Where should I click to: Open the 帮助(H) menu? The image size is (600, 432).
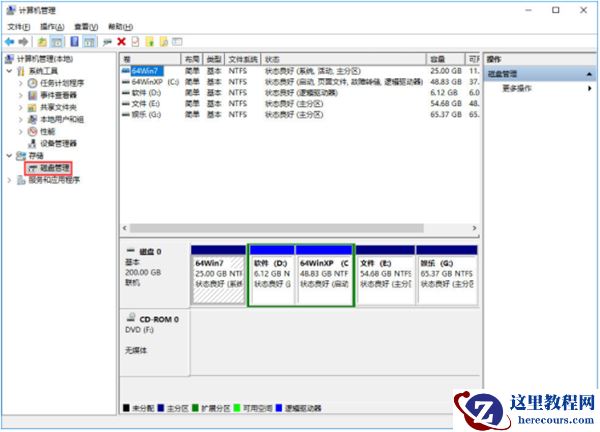(121, 27)
